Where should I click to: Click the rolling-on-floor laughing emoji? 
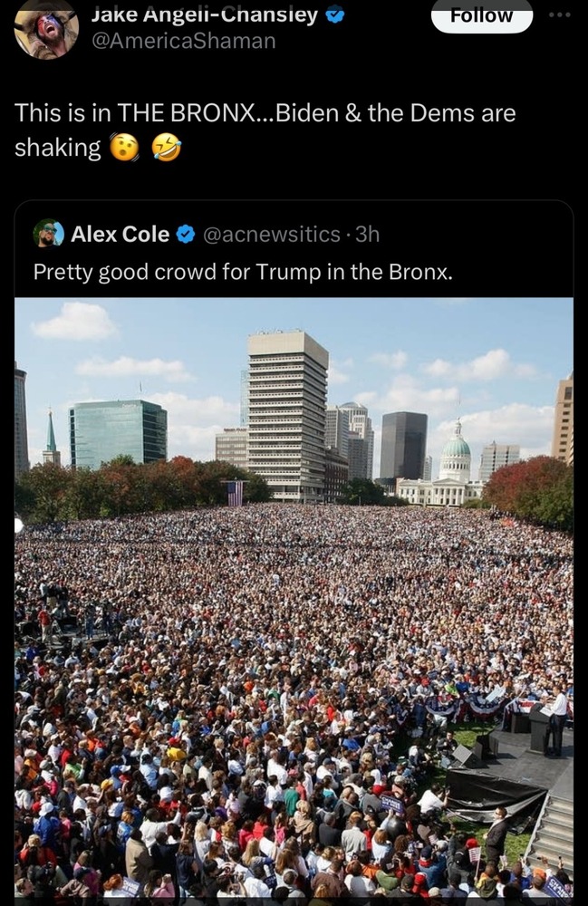pos(167,148)
